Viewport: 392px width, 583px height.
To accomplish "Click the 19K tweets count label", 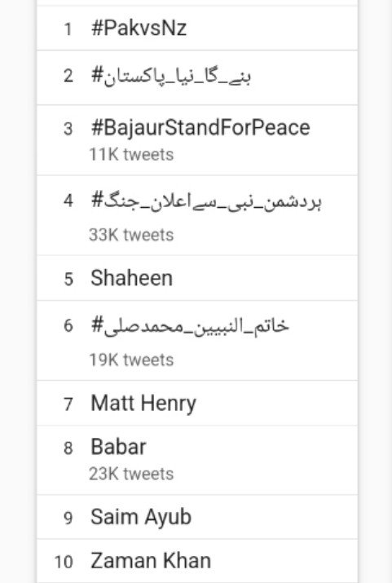I will [x=131, y=360].
